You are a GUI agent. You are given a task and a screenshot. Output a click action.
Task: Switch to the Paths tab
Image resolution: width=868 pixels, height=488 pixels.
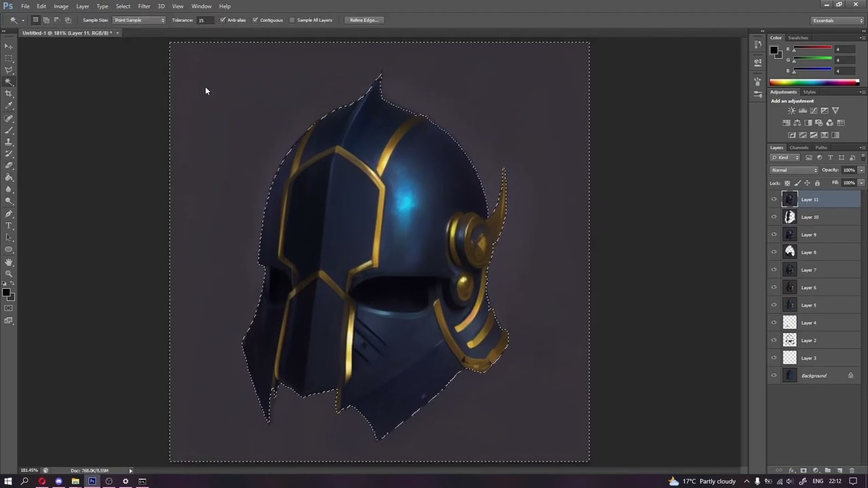click(x=821, y=147)
